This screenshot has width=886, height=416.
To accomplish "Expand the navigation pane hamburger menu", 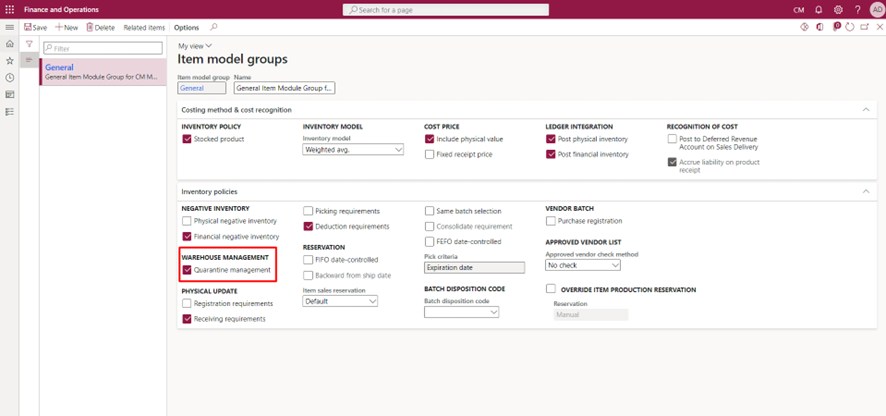I will [9, 27].
